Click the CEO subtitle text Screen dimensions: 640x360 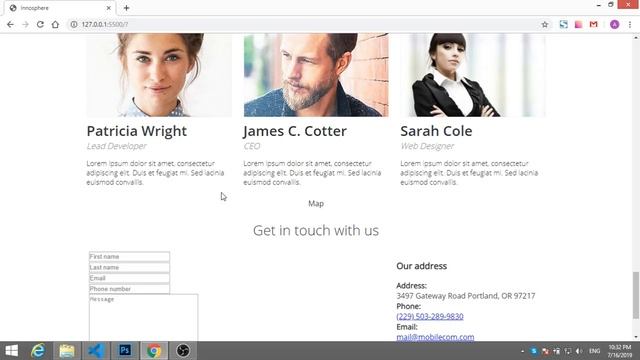click(x=251, y=146)
